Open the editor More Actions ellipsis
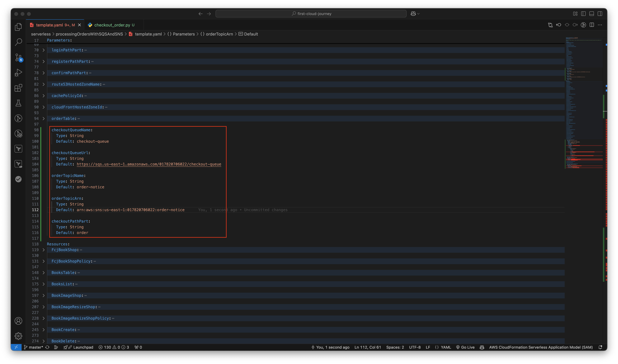Image resolution: width=618 pixels, height=364 pixels. pos(600,25)
